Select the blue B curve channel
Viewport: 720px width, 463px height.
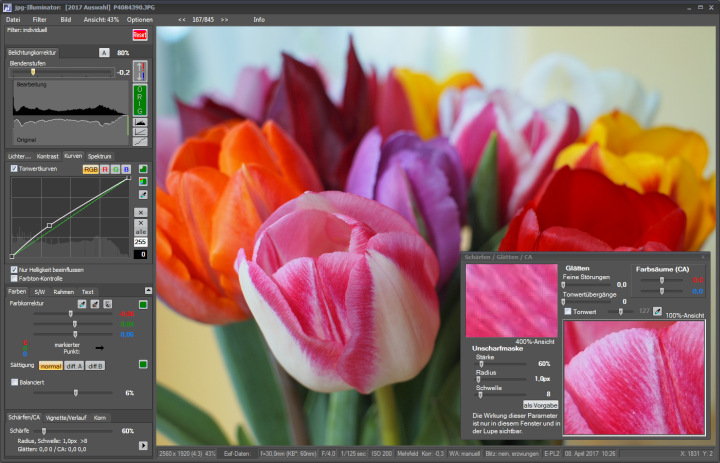point(126,169)
